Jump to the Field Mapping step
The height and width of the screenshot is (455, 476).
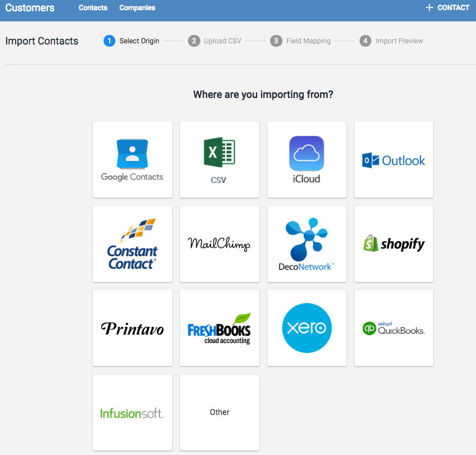click(x=300, y=41)
